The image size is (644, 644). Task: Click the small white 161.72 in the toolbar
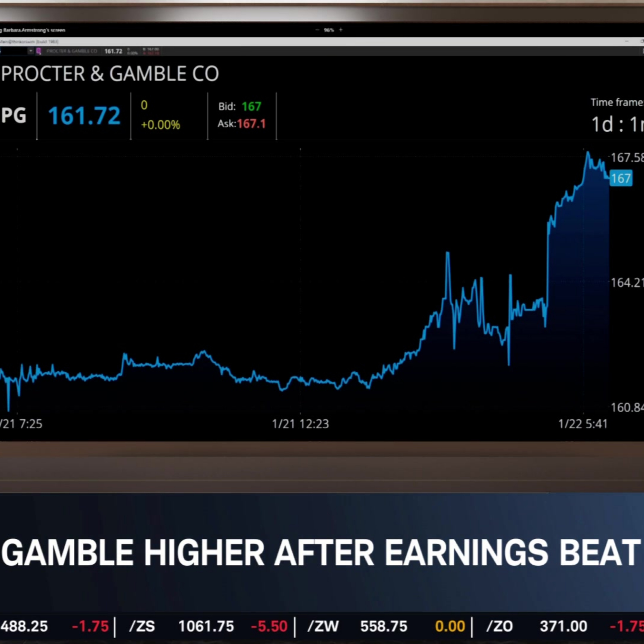pyautogui.click(x=113, y=51)
